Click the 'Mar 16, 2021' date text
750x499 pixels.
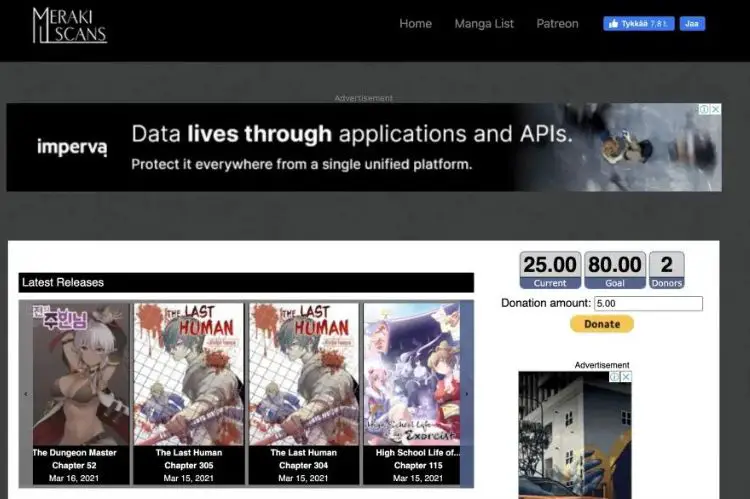pyautogui.click(x=74, y=478)
